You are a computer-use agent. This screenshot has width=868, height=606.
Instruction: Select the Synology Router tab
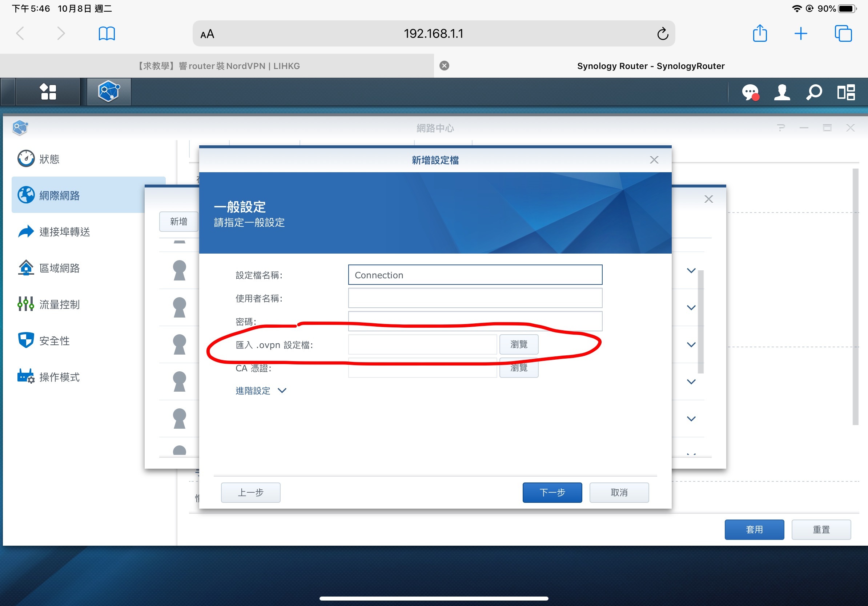click(651, 66)
